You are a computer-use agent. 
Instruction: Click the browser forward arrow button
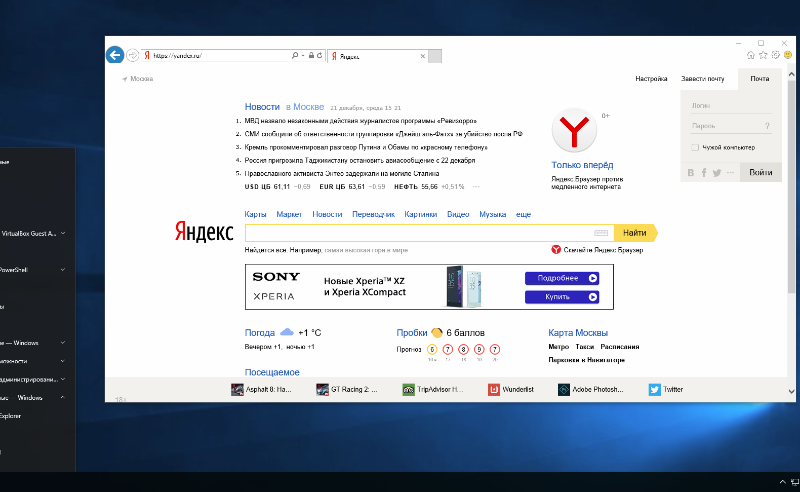click(x=132, y=55)
